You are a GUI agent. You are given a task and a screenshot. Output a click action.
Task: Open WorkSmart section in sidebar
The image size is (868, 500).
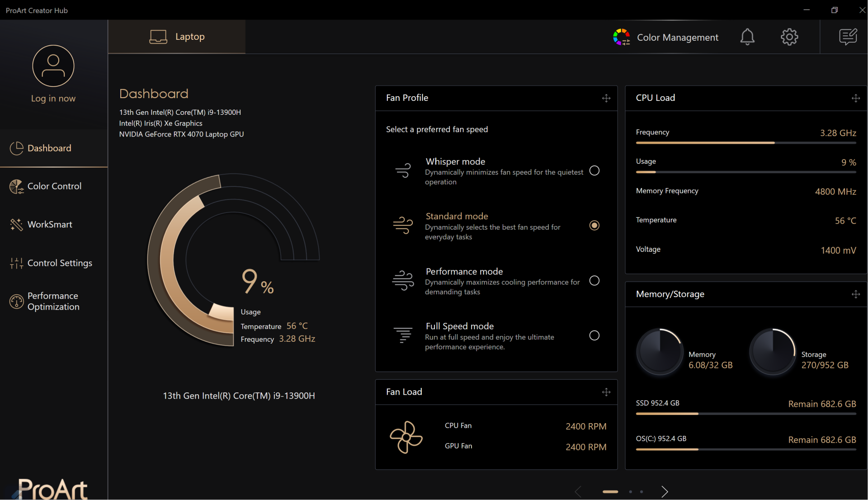coord(49,225)
